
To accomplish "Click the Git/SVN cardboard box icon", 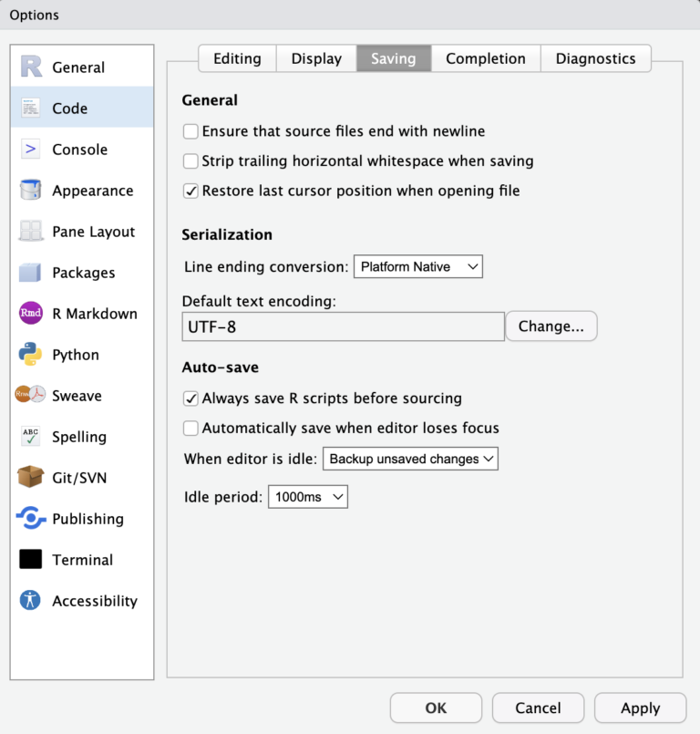I will tap(31, 477).
